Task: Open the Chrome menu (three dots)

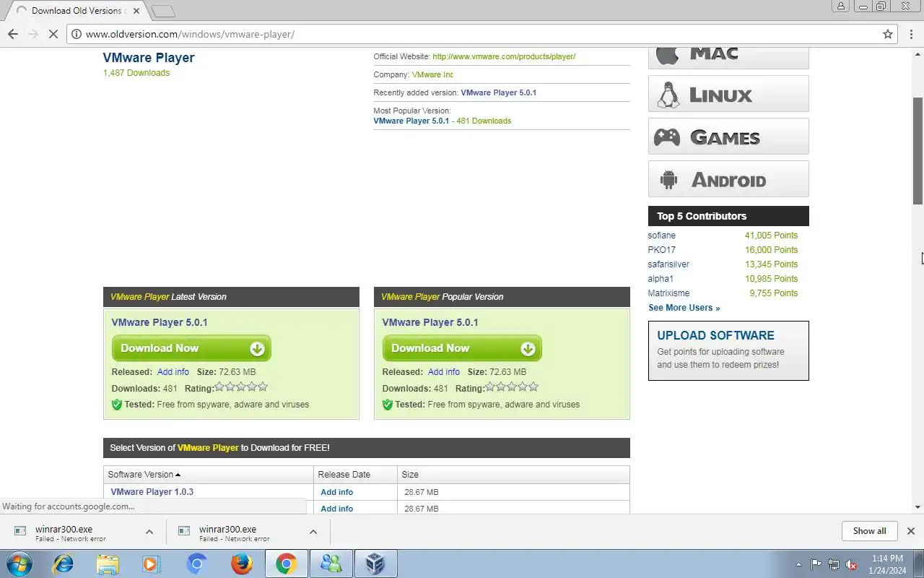Action: 910,34
